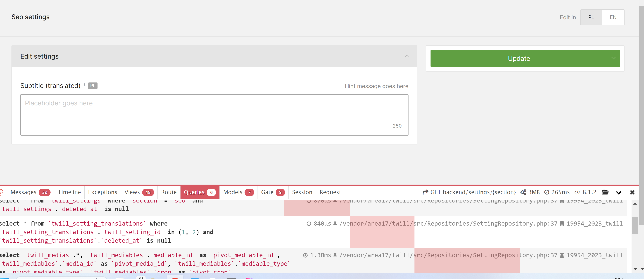The height and width of the screenshot is (279, 644).
Task: Click the pin icon next to 840µs query
Action: point(335,224)
